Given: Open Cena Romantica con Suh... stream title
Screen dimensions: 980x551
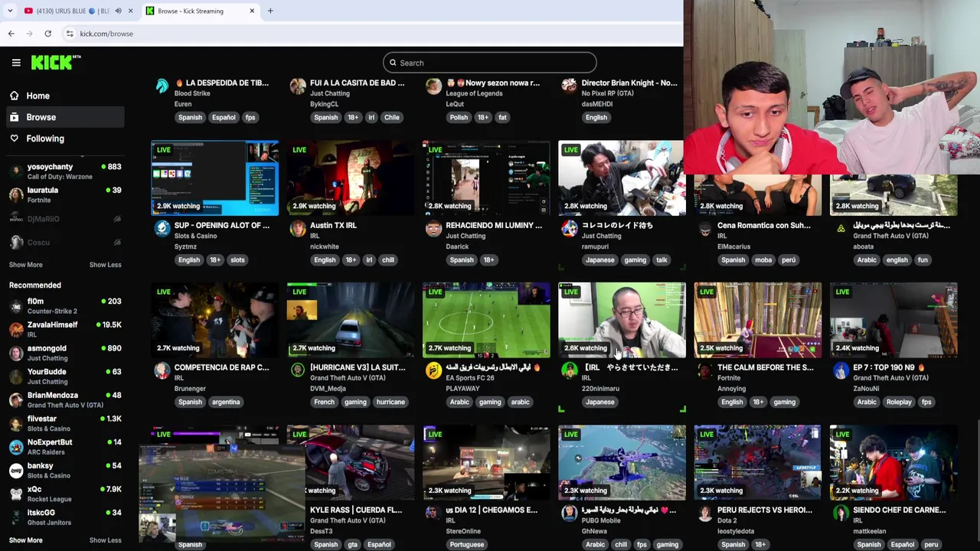Looking at the screenshot, I should 764,225.
